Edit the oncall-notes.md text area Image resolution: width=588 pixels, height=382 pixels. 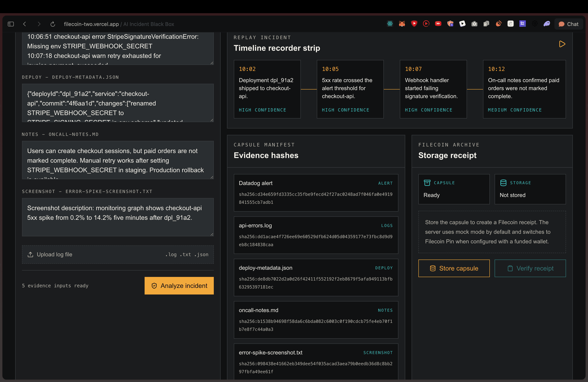pyautogui.click(x=118, y=160)
